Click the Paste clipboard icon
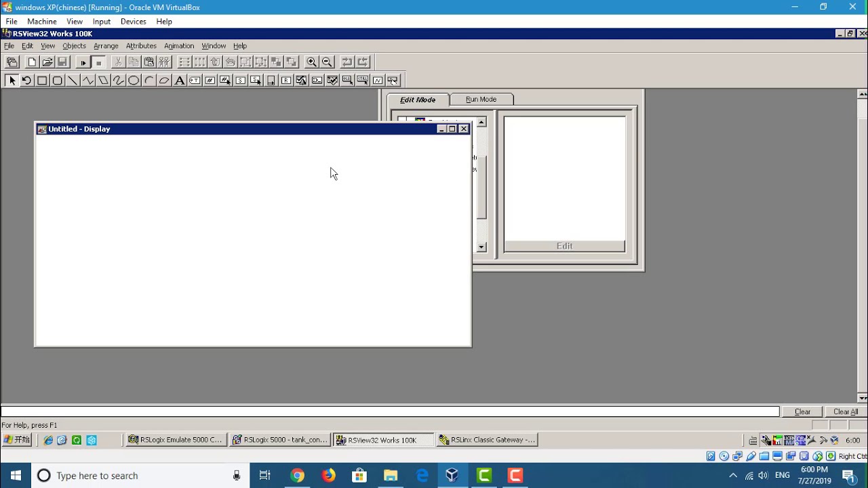This screenshot has height=488, width=868. [149, 62]
